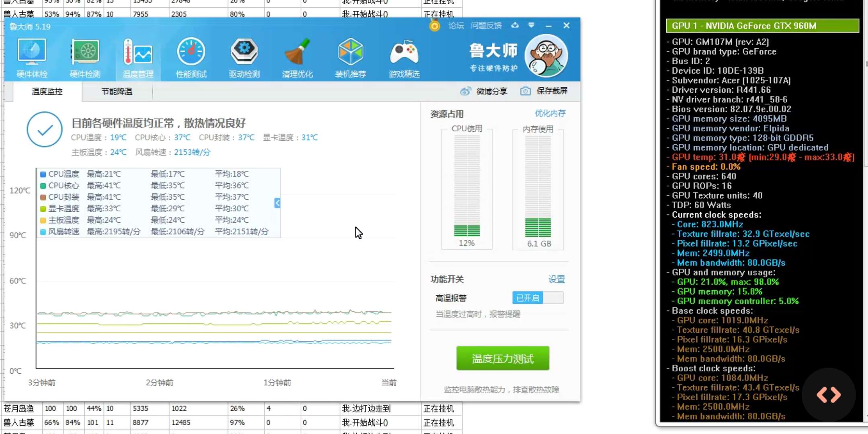Open 游戏精选 gamepad icon
The height and width of the screenshot is (434, 868).
pyautogui.click(x=404, y=58)
